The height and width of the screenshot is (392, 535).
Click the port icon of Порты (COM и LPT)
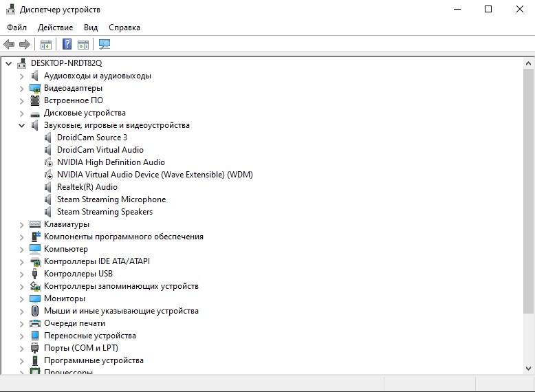coord(35,348)
